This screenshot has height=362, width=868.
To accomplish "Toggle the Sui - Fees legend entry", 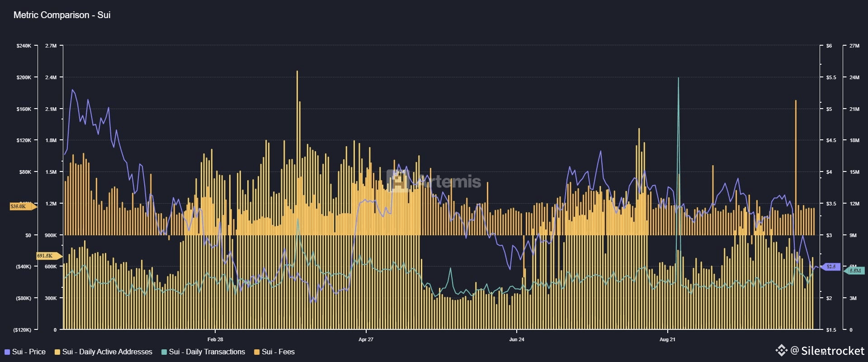I will (x=274, y=352).
